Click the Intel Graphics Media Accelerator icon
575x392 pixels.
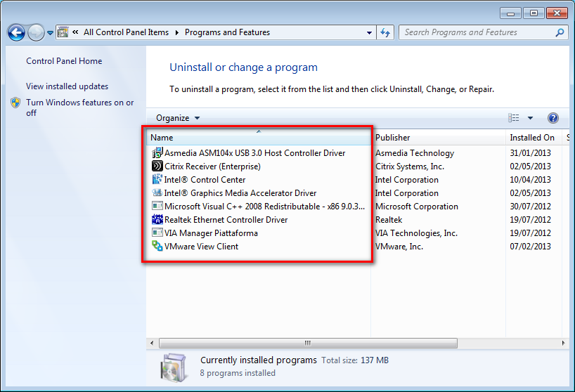point(157,192)
